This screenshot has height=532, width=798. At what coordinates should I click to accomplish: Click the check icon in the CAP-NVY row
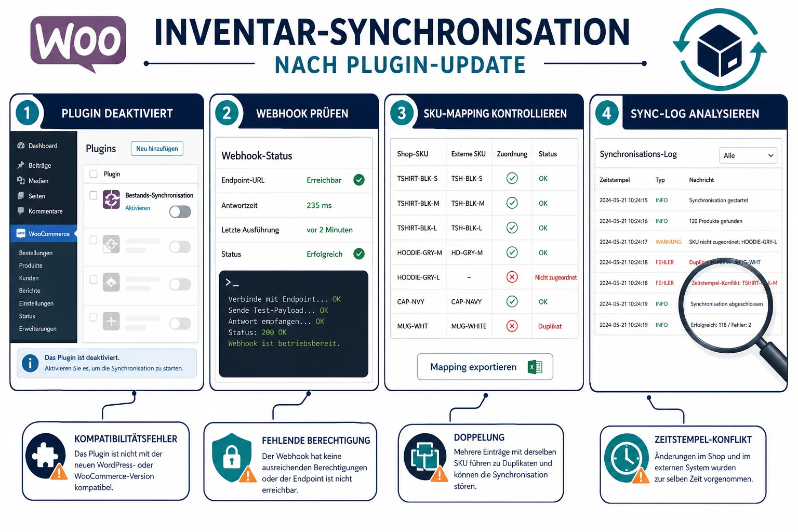[512, 301]
